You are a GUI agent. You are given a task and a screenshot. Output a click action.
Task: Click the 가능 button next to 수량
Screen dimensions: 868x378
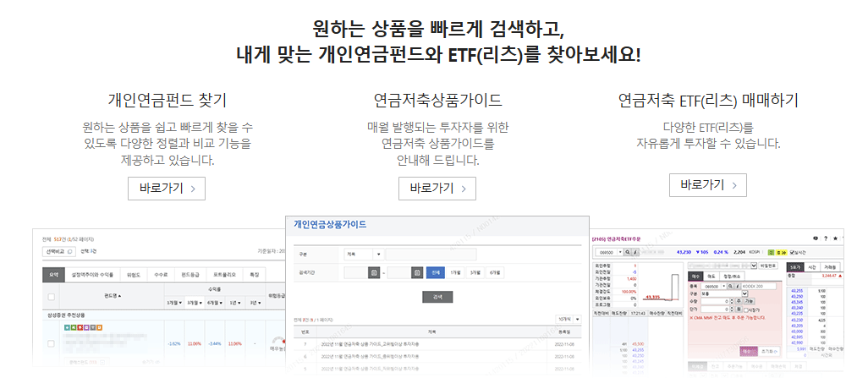(x=749, y=301)
